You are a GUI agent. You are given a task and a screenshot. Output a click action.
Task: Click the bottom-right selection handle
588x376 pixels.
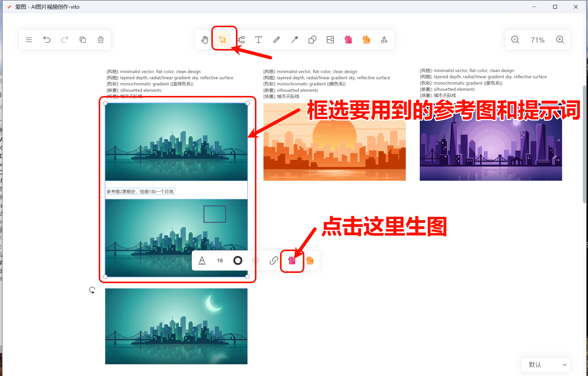[x=247, y=277]
